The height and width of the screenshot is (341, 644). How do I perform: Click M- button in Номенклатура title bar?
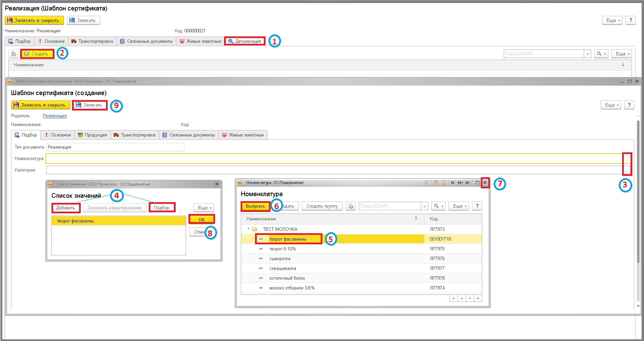point(468,183)
